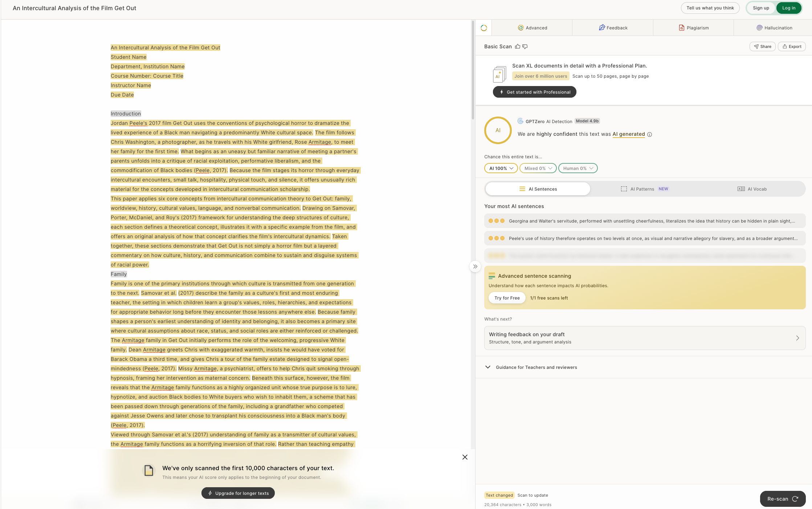Click the info icon after AI generated

649,134
